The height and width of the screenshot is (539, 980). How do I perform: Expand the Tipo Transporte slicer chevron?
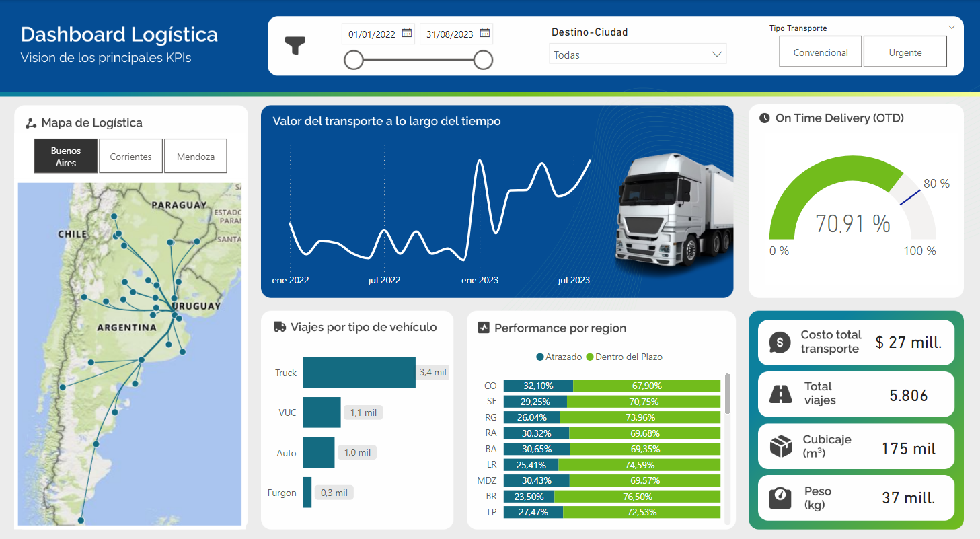[952, 28]
